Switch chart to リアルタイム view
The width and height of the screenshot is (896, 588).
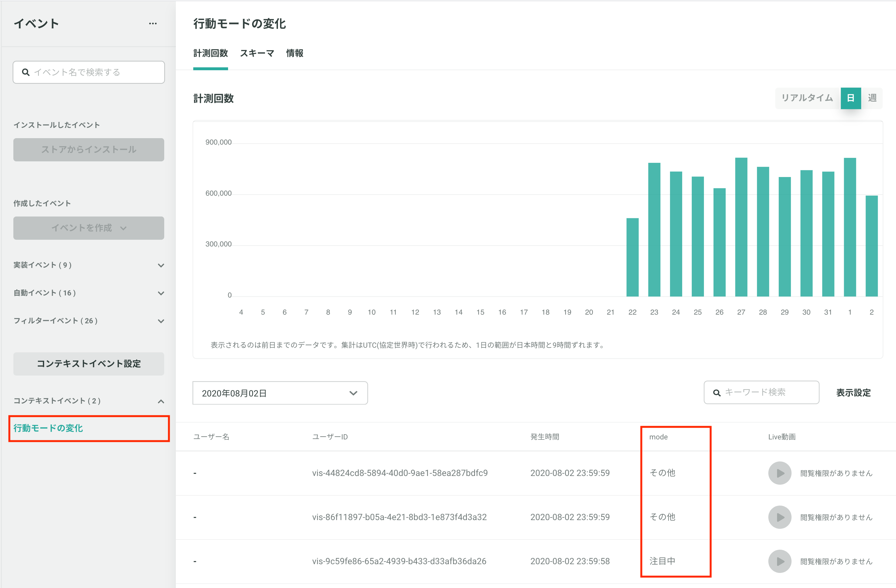click(808, 98)
